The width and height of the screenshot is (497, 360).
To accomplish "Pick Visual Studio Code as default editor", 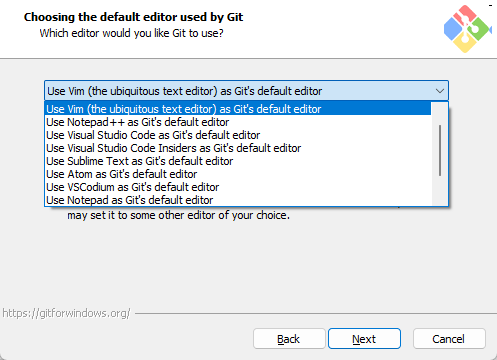I will 238,135.
